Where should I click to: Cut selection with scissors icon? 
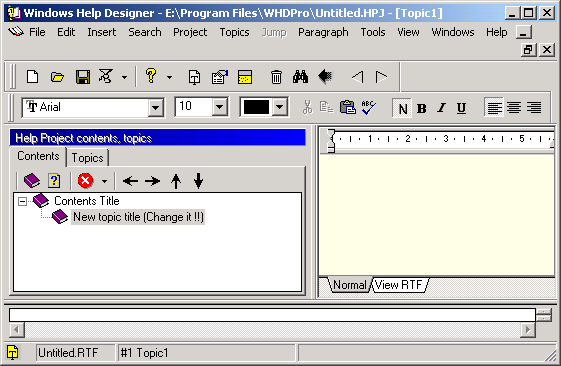307,107
